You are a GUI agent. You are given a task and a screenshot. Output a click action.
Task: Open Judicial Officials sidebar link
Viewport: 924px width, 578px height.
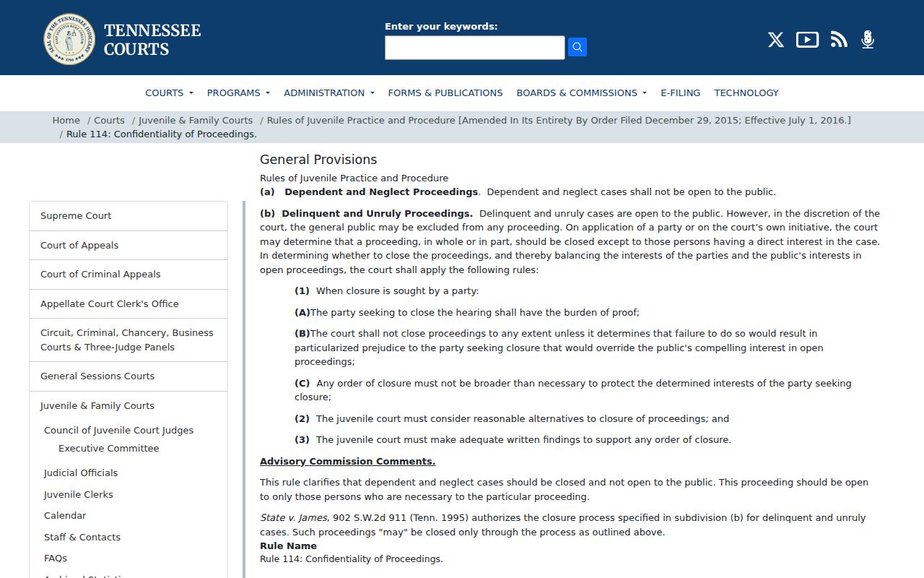(x=81, y=473)
